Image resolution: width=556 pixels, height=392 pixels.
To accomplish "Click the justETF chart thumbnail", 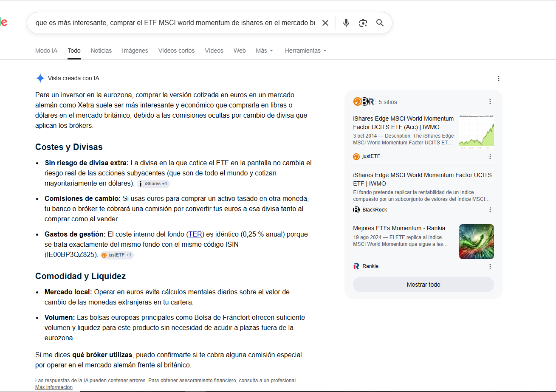I will (477, 131).
